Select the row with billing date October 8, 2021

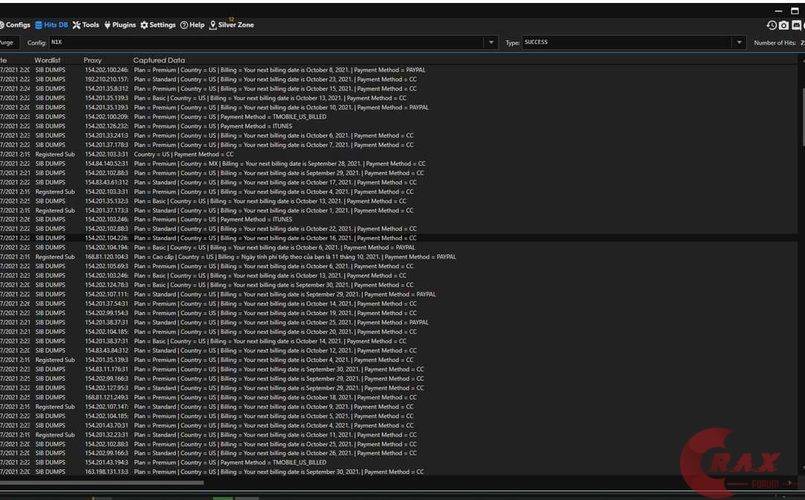pyautogui.click(x=398, y=70)
